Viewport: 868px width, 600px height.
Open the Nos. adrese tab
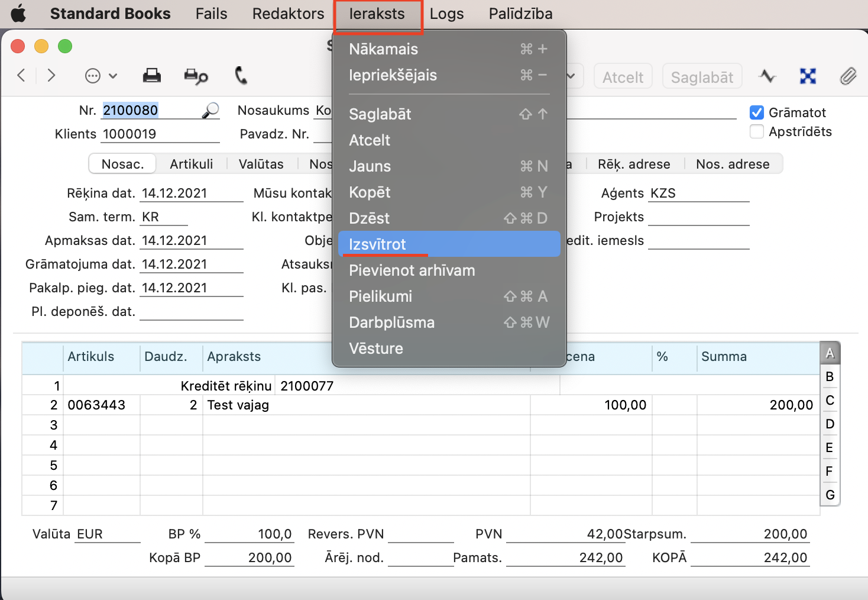coord(733,164)
